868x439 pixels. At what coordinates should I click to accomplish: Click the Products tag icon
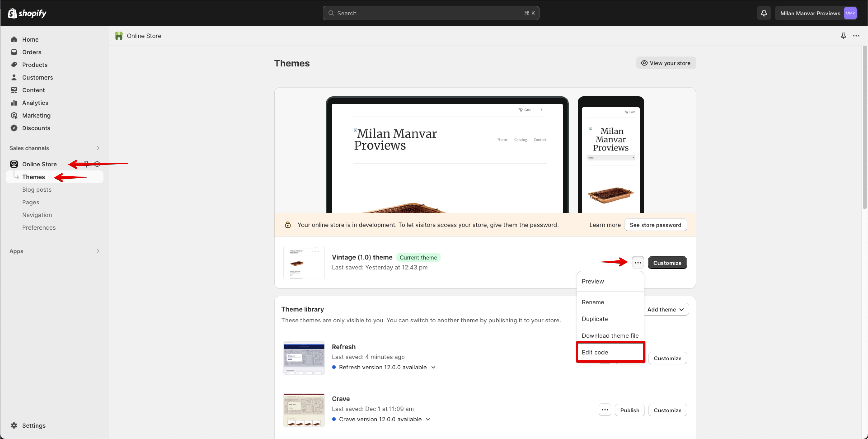pyautogui.click(x=14, y=65)
